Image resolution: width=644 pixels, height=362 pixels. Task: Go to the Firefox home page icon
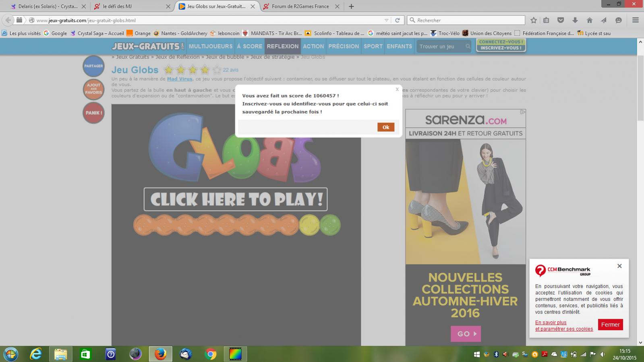[589, 20]
